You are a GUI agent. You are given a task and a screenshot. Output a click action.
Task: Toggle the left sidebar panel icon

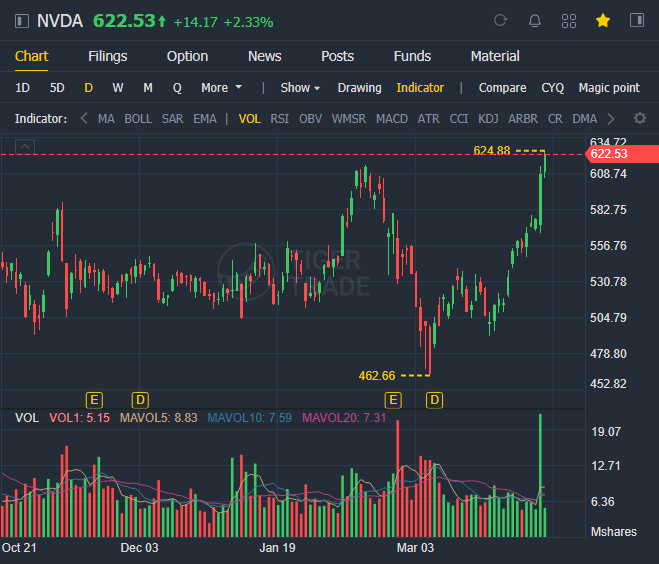[22, 21]
